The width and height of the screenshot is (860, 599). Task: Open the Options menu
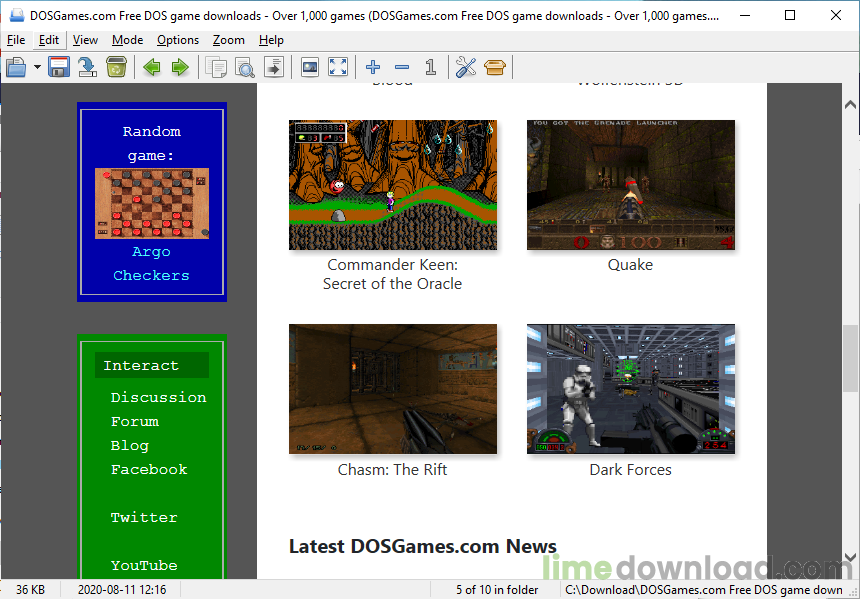(x=178, y=40)
